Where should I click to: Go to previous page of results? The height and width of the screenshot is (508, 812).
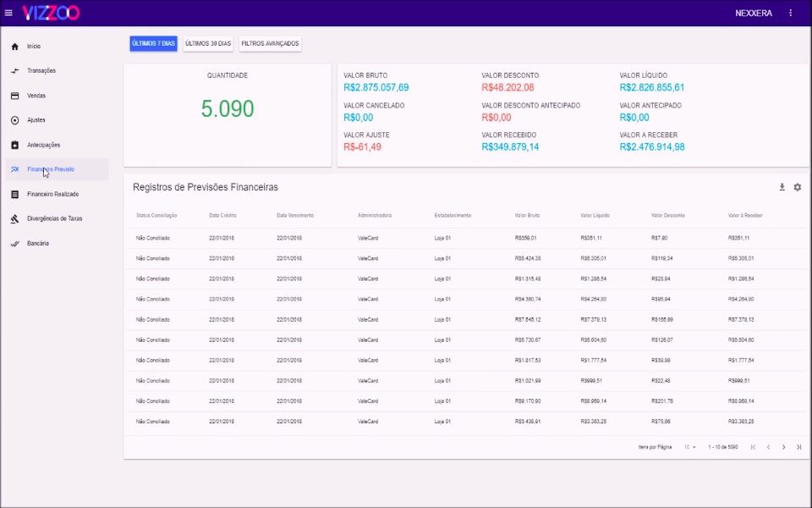pos(769,447)
